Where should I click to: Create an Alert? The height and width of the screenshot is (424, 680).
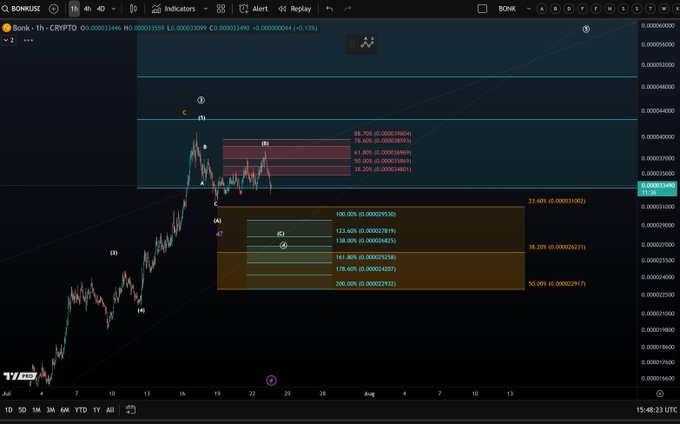coord(254,9)
